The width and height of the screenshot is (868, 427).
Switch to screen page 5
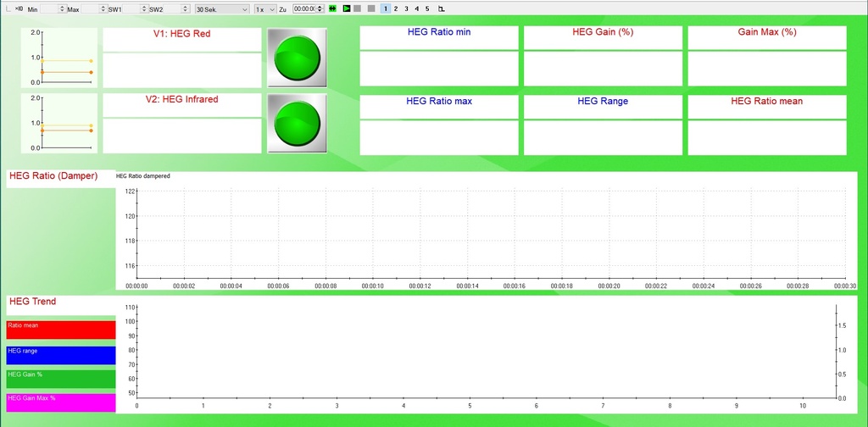tap(427, 8)
